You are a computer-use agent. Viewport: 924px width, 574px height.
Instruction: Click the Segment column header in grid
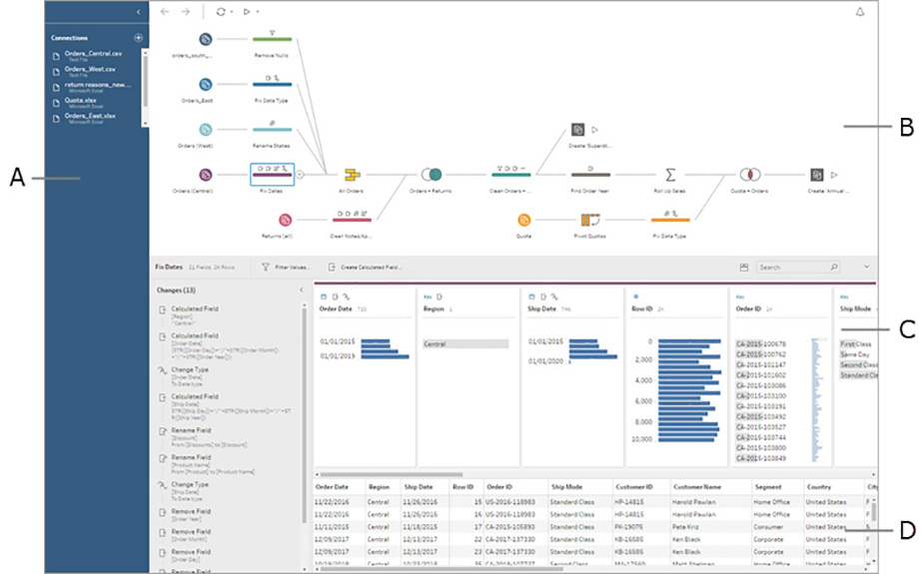(x=768, y=487)
